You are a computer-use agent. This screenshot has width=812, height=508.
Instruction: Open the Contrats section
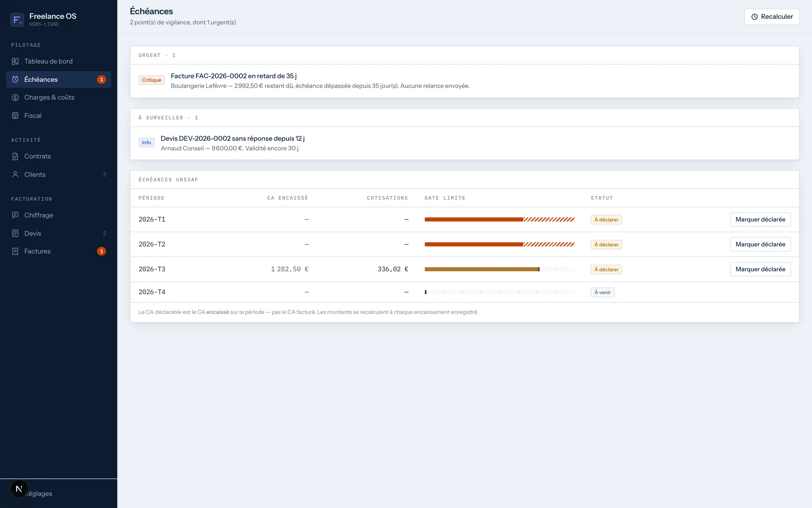[x=59, y=156]
